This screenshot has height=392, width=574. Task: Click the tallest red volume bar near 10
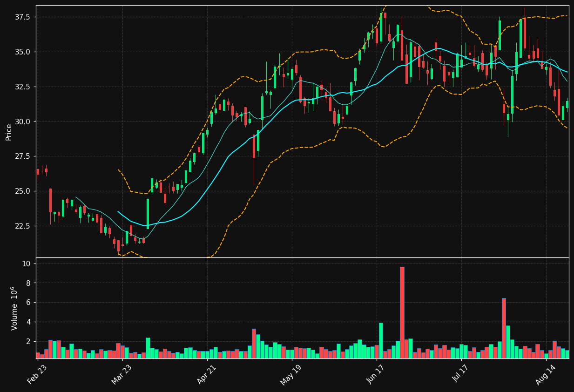[402, 312]
